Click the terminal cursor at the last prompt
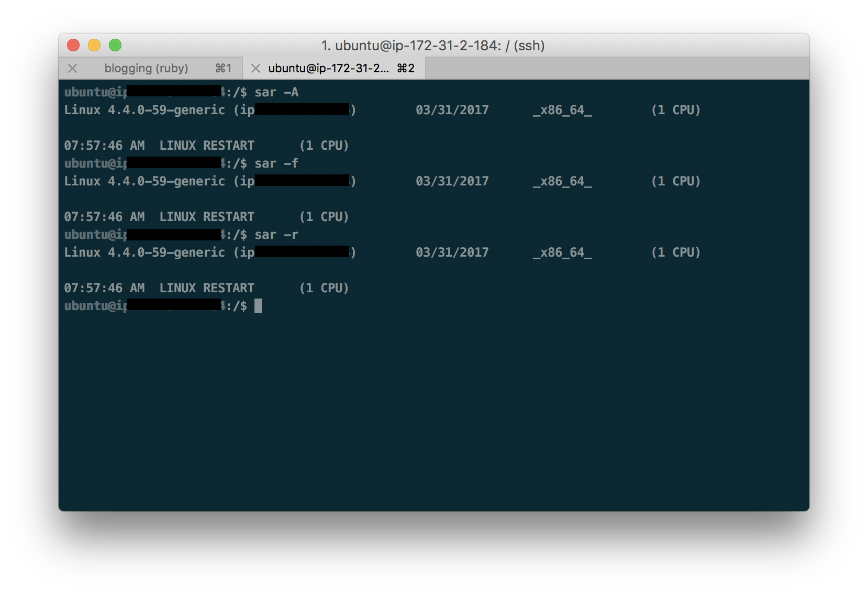 (258, 306)
